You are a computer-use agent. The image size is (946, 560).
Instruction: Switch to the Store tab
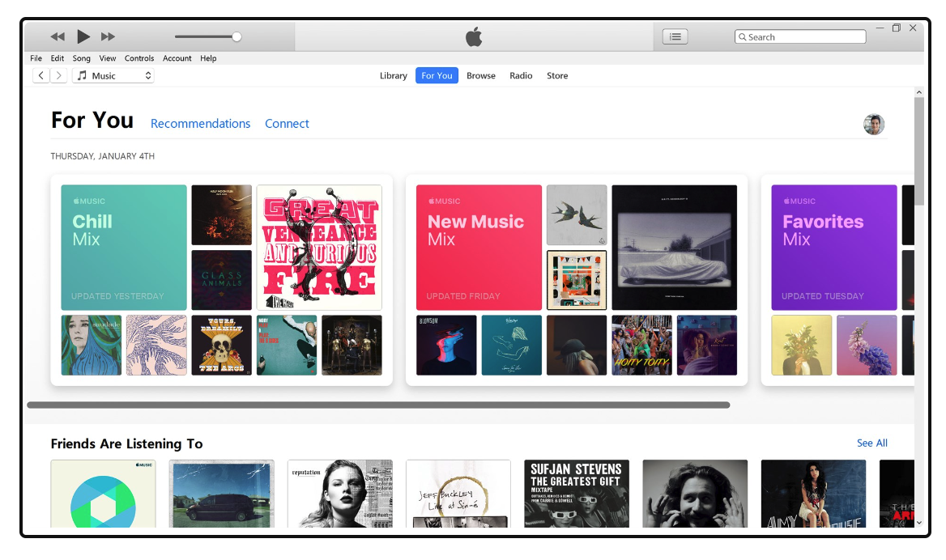[x=557, y=75]
